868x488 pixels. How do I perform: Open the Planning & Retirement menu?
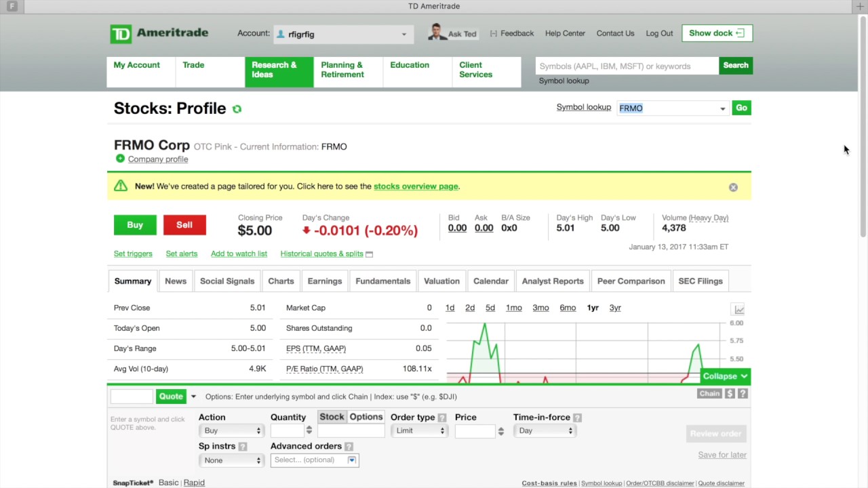(x=349, y=72)
